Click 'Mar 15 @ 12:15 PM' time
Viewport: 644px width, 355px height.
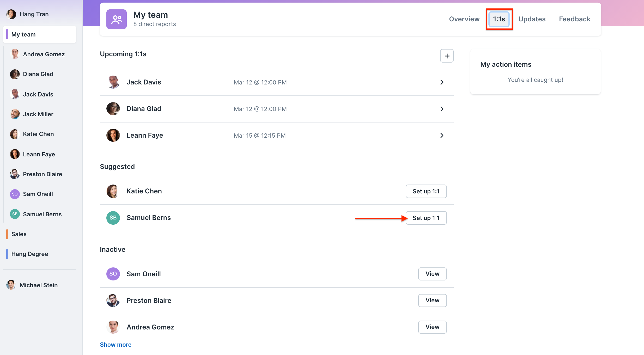click(260, 136)
